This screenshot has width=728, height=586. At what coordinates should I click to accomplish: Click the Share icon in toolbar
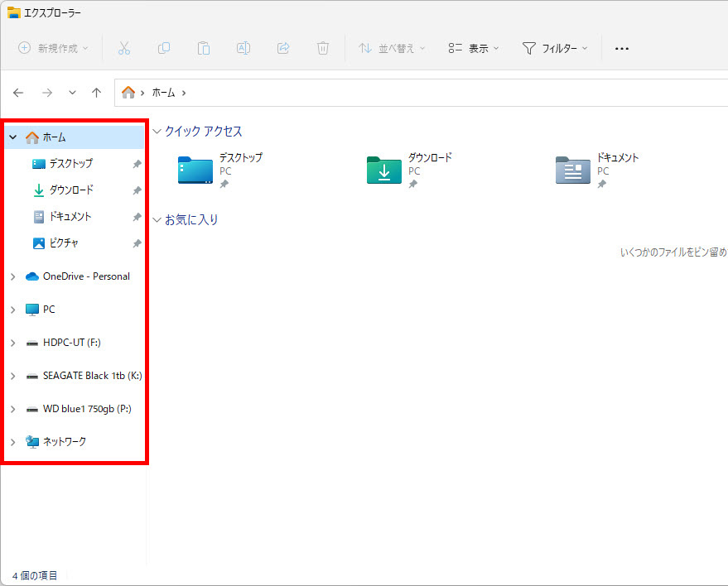tap(283, 48)
